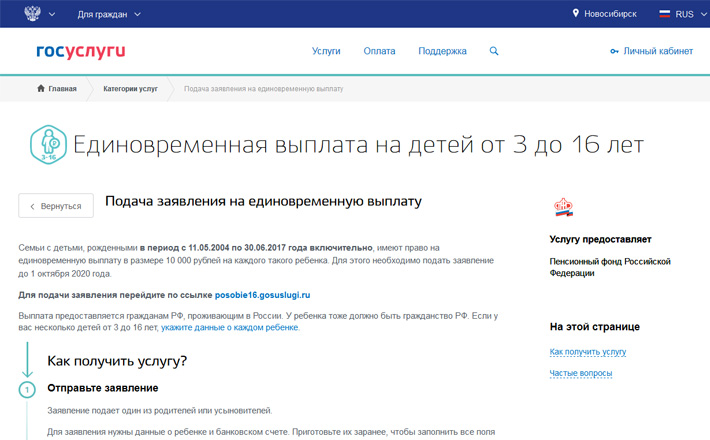710x440 pixels.
Task: Click the key icon by Личный кабинет
Action: [614, 51]
